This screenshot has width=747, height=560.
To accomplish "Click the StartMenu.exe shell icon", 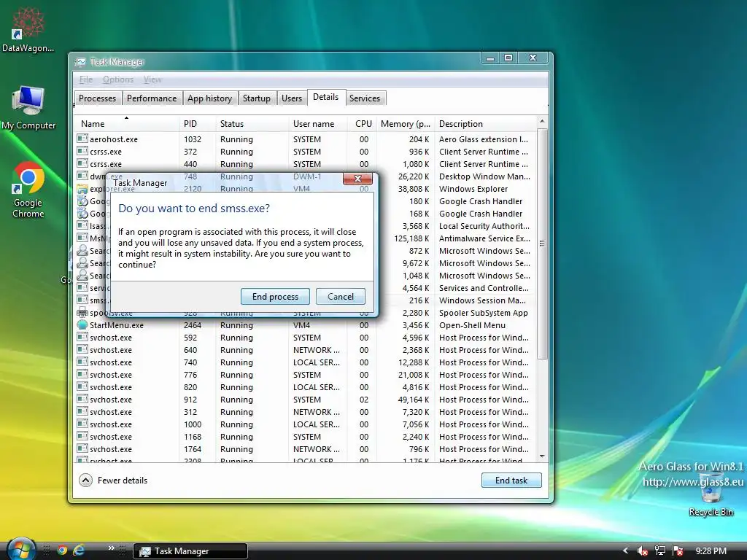I will (82, 324).
